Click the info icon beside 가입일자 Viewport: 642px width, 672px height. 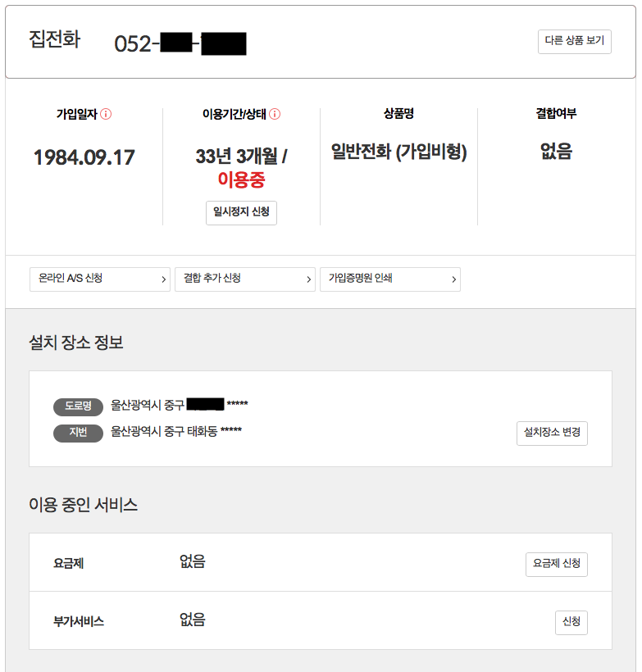(106, 114)
